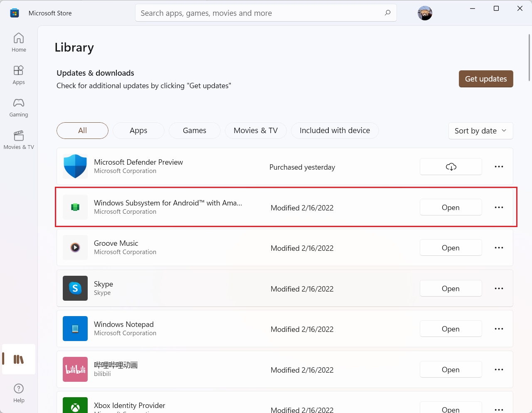Open more options for Groove Music
Screen dimensions: 532x413
click(x=499, y=247)
